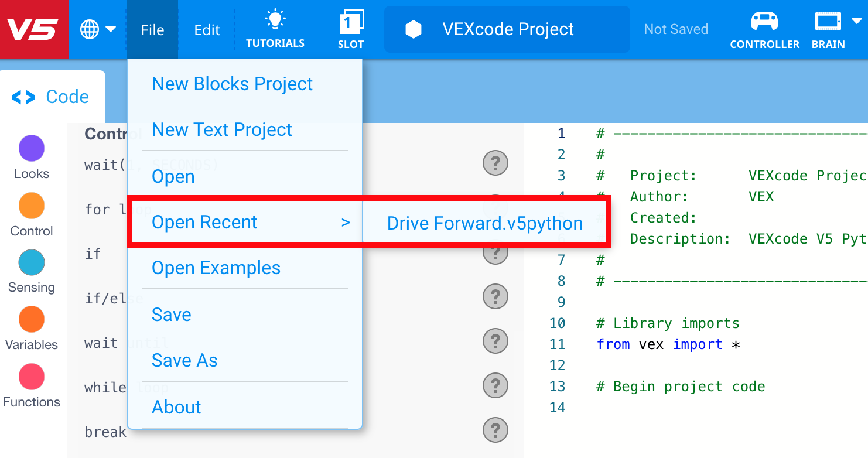This screenshot has width=868, height=458.
Task: Click the red V5 logo
Action: 34,29
